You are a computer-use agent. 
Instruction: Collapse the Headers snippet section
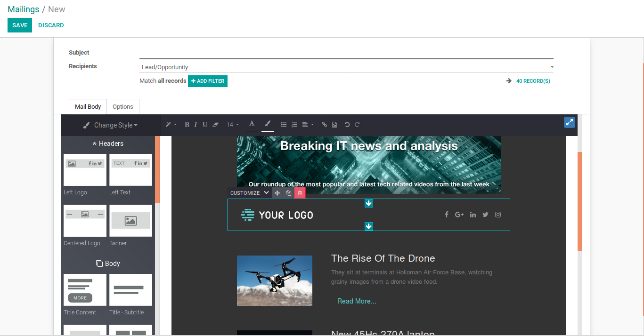(x=108, y=144)
